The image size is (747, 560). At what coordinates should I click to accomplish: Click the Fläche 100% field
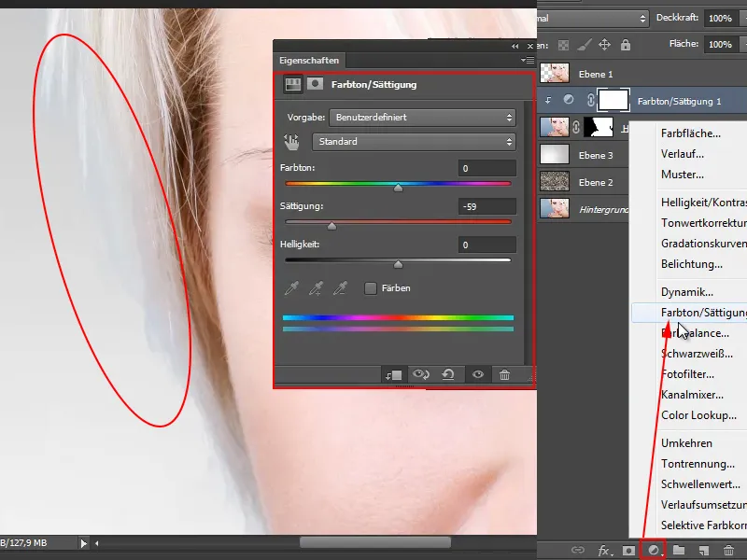click(721, 44)
